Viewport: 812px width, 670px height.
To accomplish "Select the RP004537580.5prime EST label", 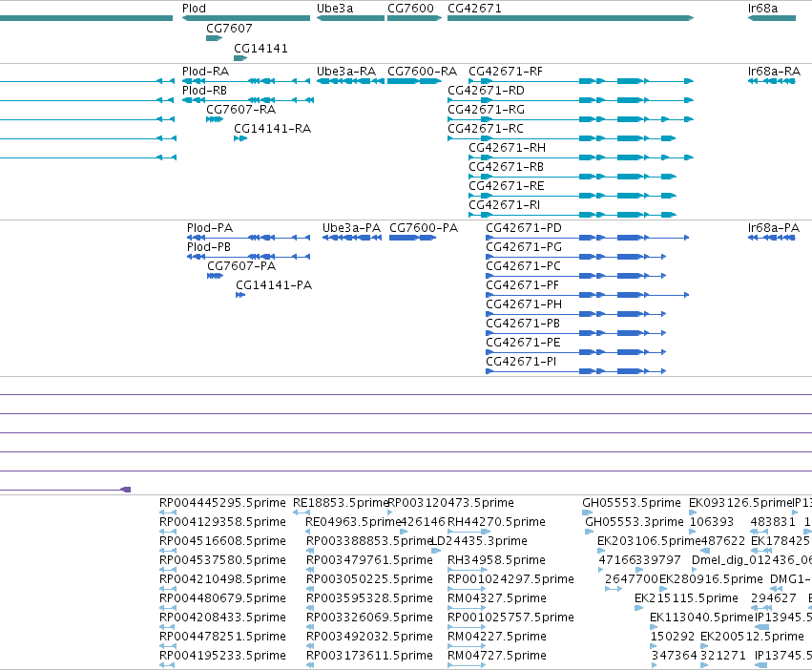I will coord(222,560).
